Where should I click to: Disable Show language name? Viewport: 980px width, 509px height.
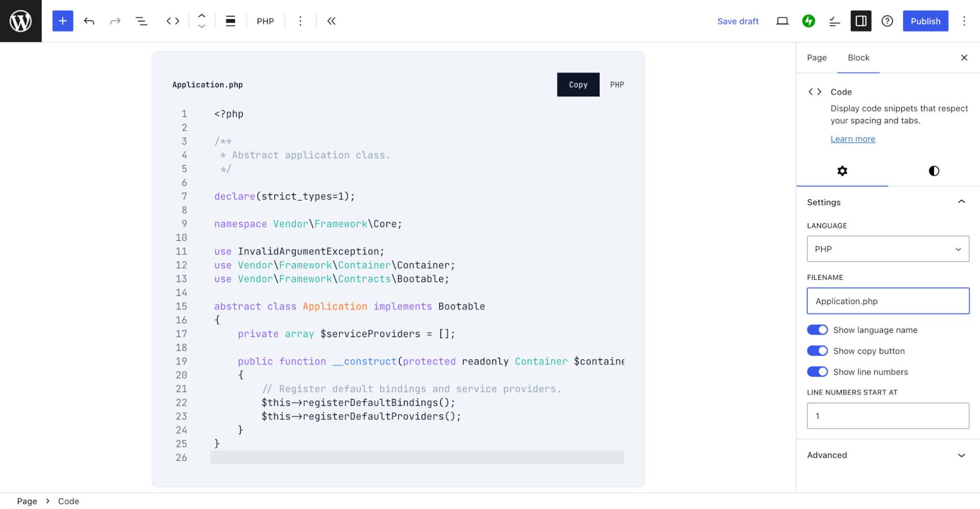point(817,330)
